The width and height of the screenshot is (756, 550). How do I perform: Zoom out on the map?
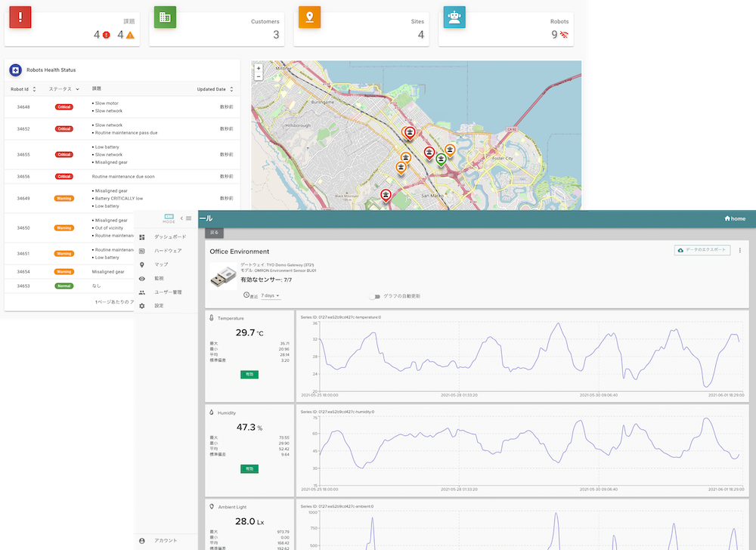point(259,76)
